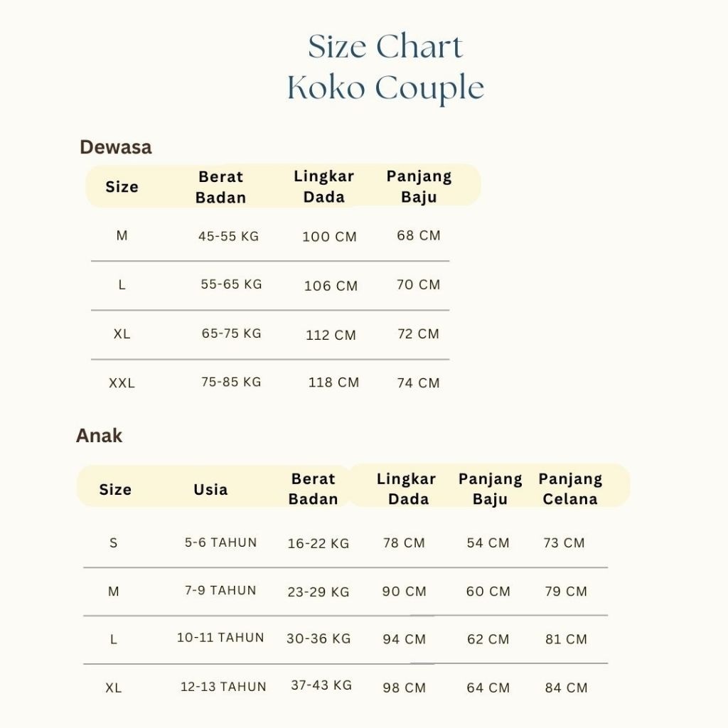
Task: Select the "Dewasa" section heading
Action: pyautogui.click(x=116, y=147)
